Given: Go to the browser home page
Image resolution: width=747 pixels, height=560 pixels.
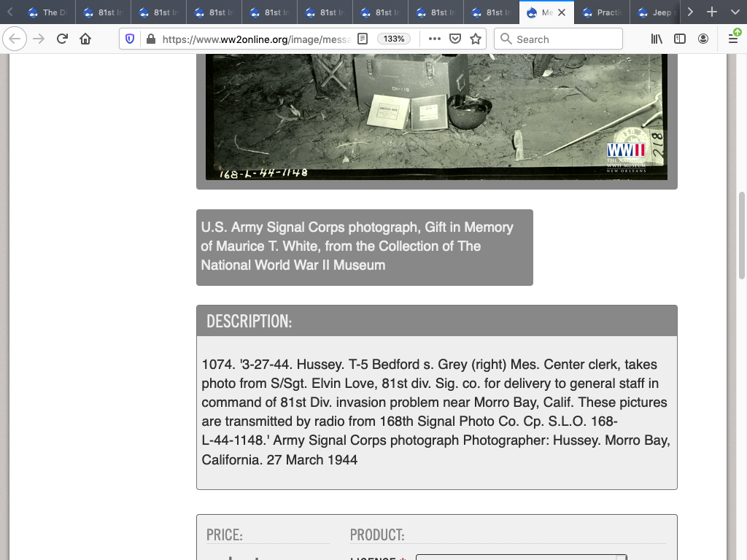Looking at the screenshot, I should click(x=85, y=39).
